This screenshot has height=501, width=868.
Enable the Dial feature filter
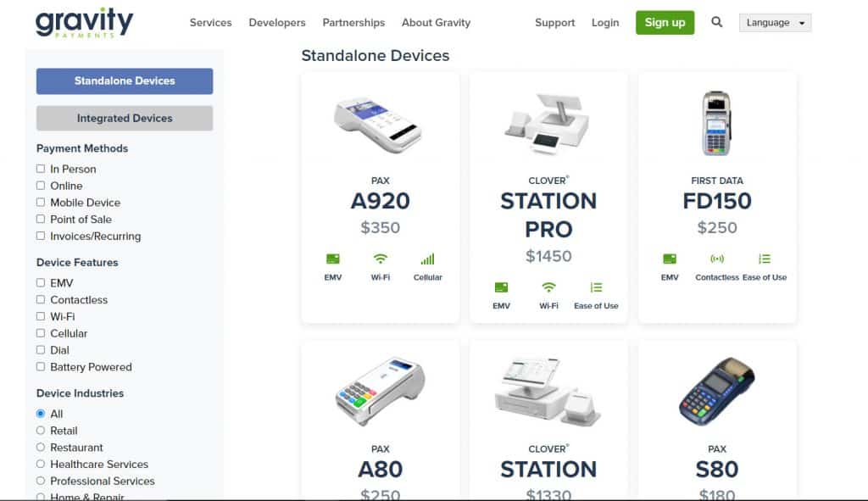tap(41, 350)
